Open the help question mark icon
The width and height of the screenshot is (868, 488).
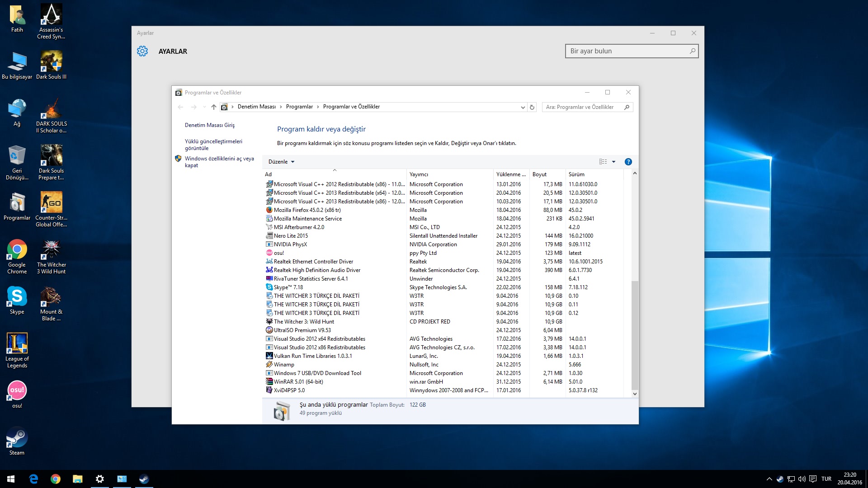pos(628,162)
